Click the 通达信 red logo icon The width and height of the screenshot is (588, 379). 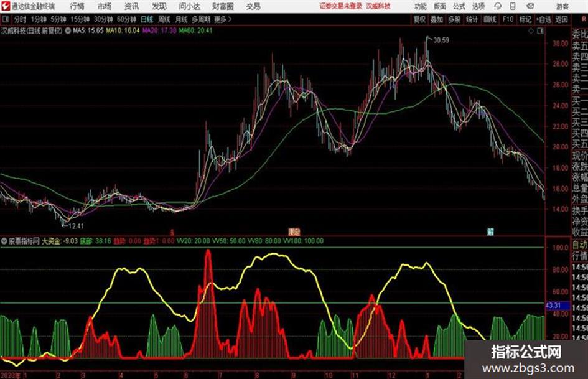coord(6,6)
